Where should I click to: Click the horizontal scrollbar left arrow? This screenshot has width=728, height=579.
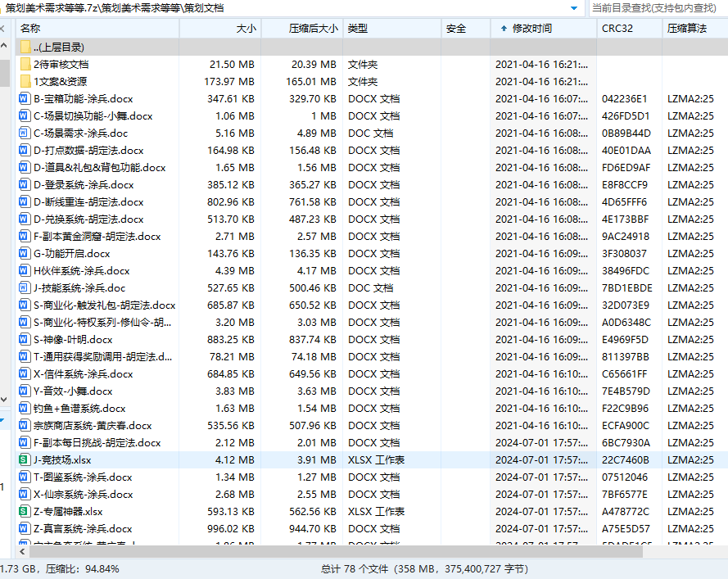[21, 551]
